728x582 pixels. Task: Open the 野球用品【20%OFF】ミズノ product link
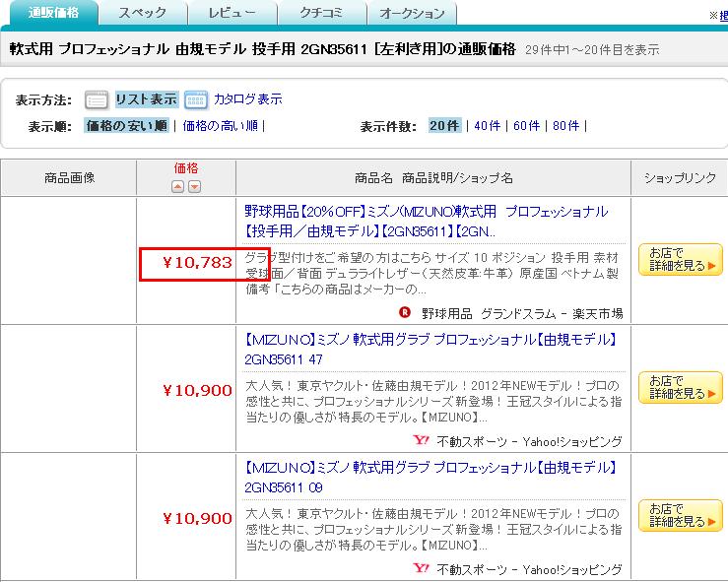point(427,221)
